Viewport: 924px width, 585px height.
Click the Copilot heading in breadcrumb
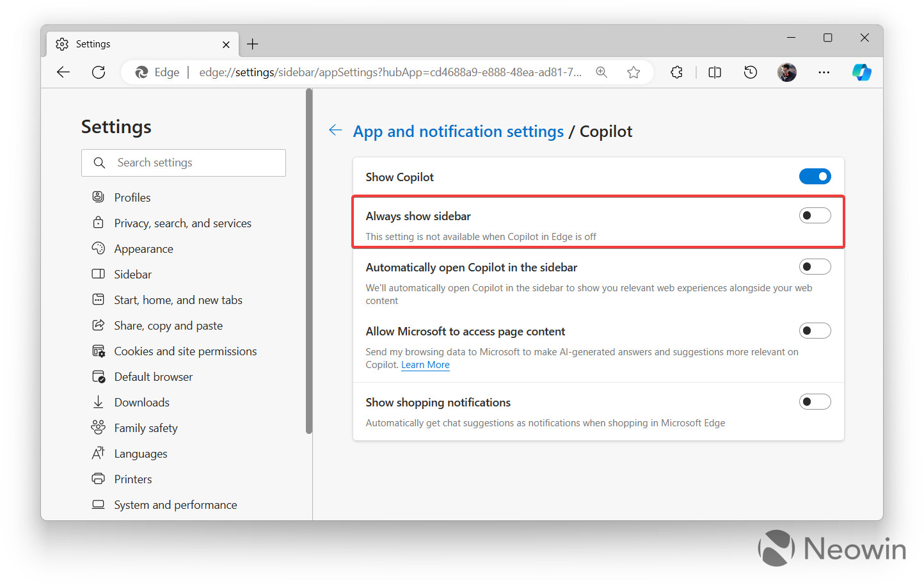point(606,131)
